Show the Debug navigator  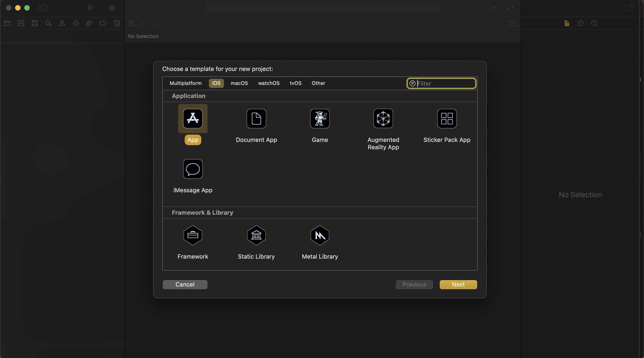89,23
